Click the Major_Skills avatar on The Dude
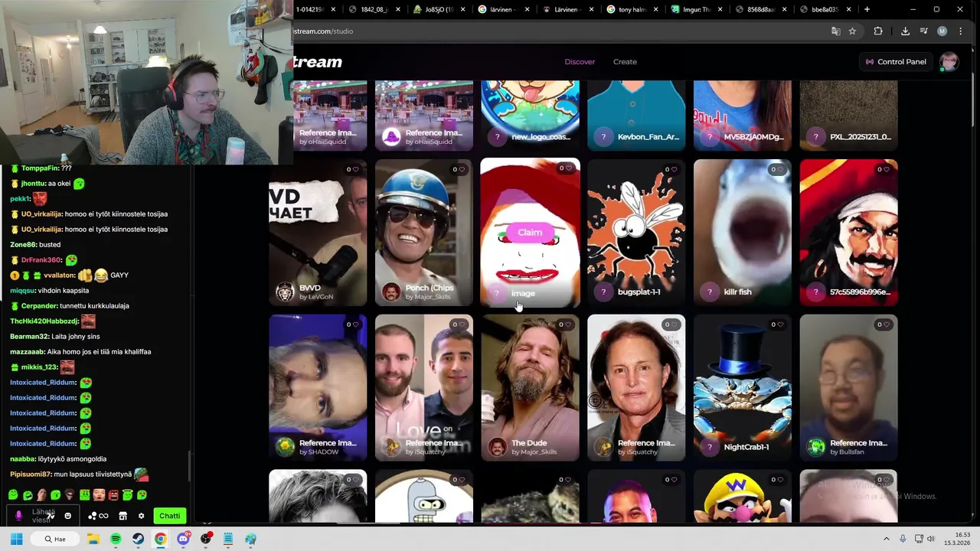The image size is (980, 551). pos(498,447)
